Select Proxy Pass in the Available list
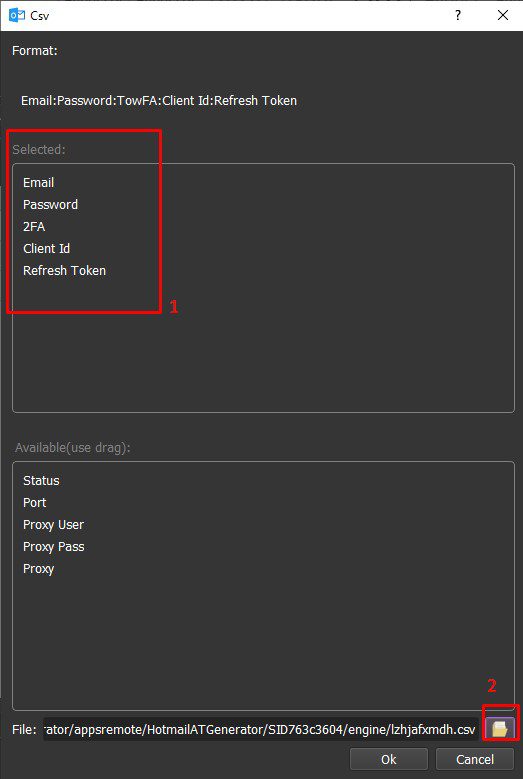The image size is (523, 779). click(54, 546)
